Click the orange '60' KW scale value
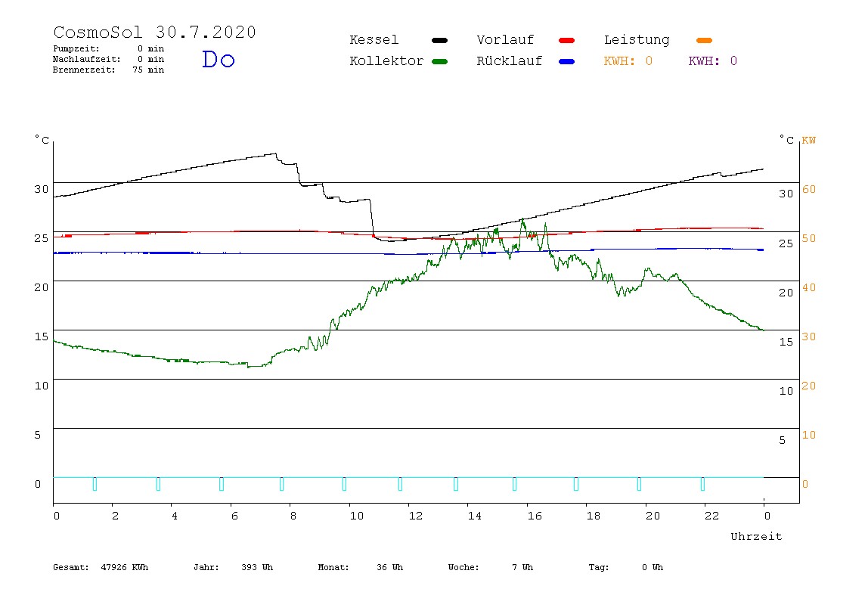Viewport: 868px width, 614px height. (x=809, y=189)
